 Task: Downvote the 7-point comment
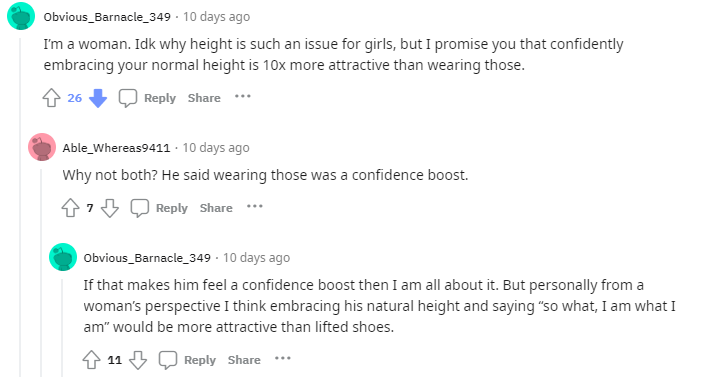point(110,208)
